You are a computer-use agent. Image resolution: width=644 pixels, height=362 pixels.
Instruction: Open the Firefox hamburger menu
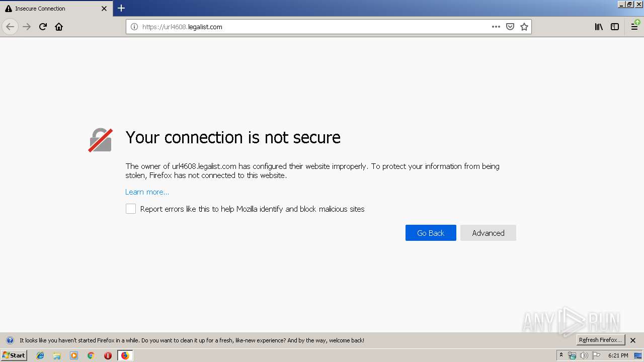[x=635, y=27]
